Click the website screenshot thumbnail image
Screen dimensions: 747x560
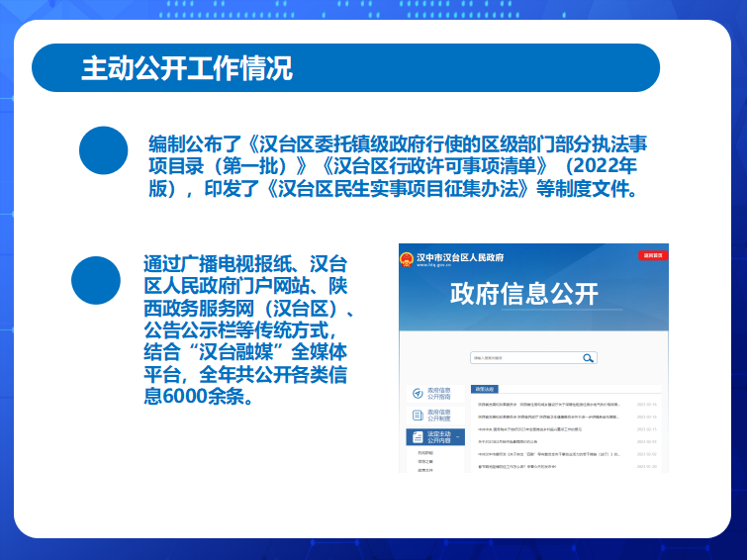(x=533, y=358)
